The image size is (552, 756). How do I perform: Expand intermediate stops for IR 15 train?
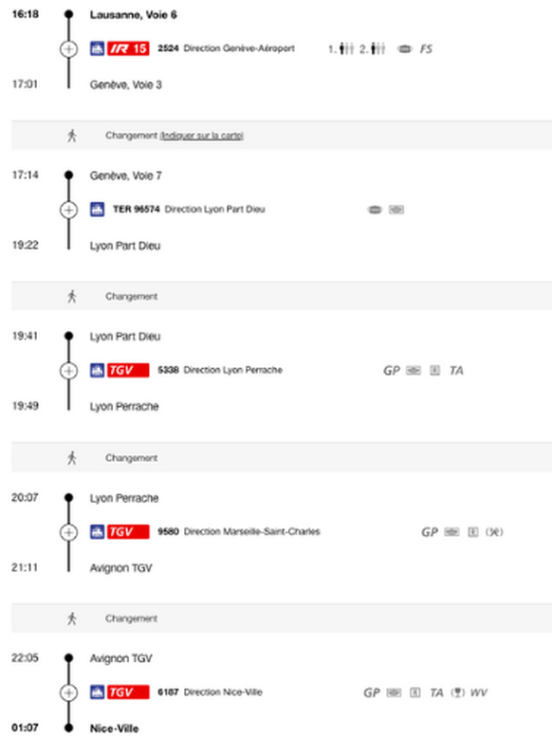click(68, 48)
